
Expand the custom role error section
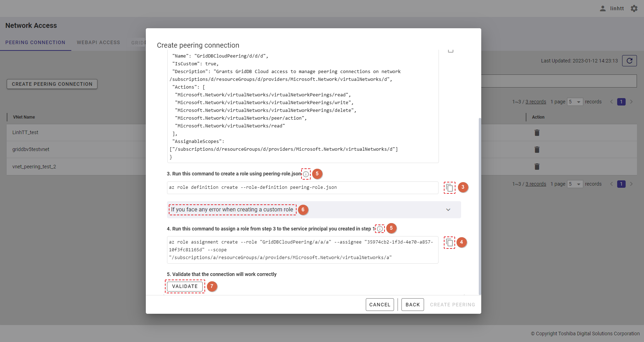click(x=448, y=210)
